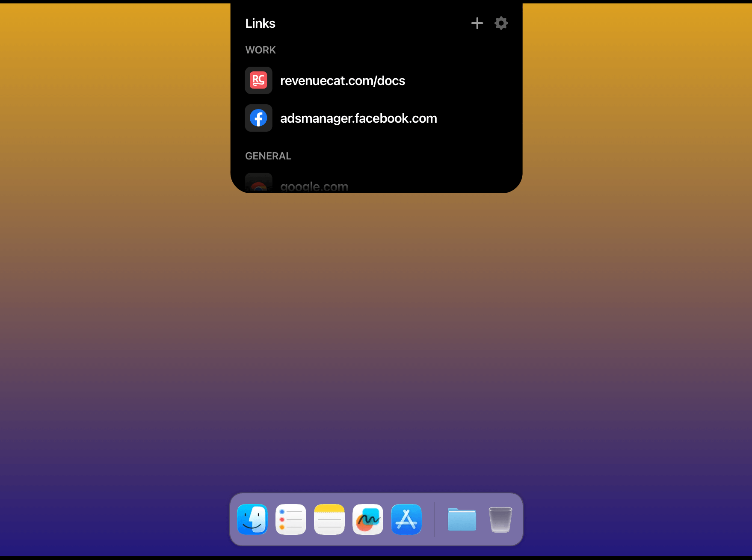The width and height of the screenshot is (752, 560).
Task: Open the App Store in dock
Action: coord(406,519)
